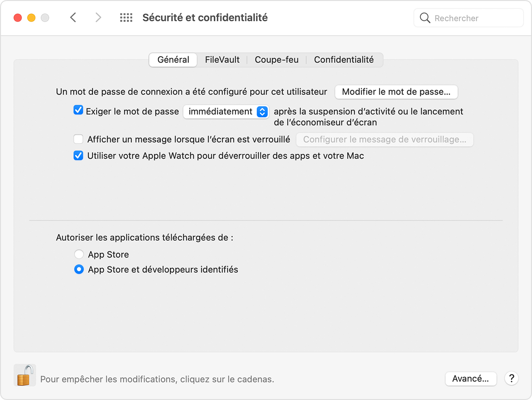The height and width of the screenshot is (400, 532).
Task: Click the show-all preferences grid icon
Action: click(x=126, y=17)
